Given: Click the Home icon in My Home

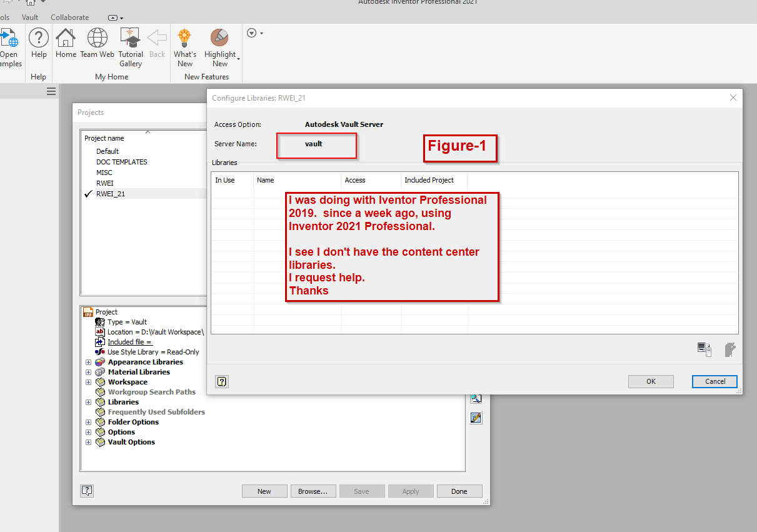Looking at the screenshot, I should click(66, 38).
